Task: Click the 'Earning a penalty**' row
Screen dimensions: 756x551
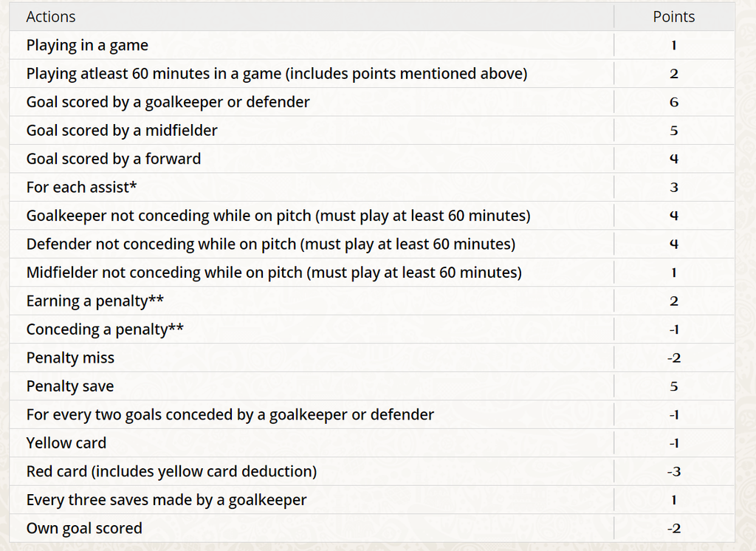Action: click(x=372, y=301)
